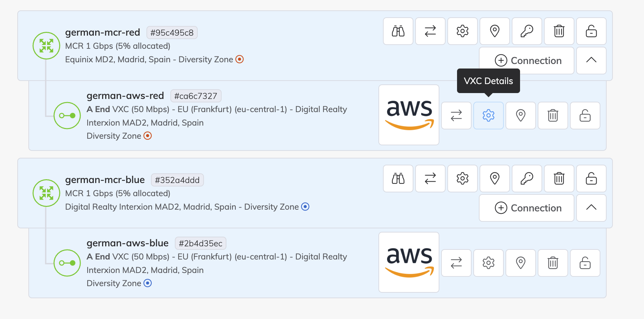Click location pin icon on german-aws-blue

[x=521, y=263]
